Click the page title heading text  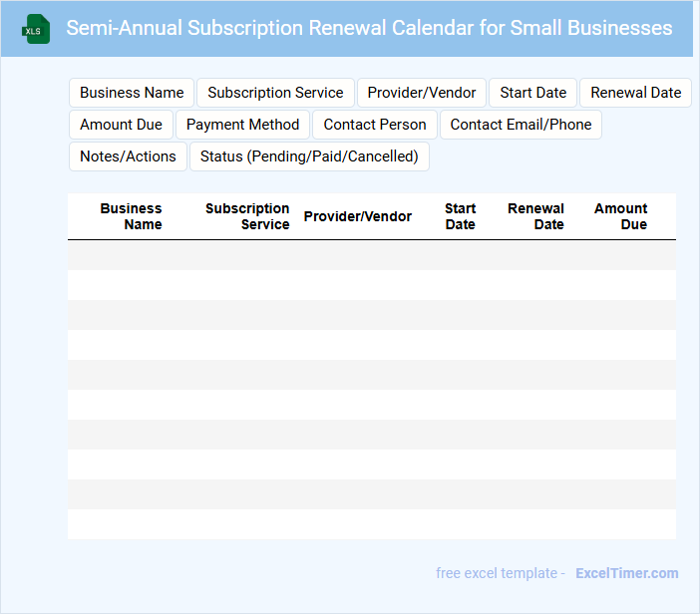pos(369,28)
